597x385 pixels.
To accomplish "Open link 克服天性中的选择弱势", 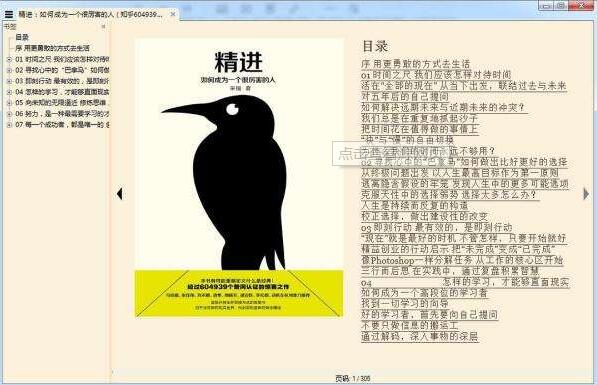I will click(449, 195).
